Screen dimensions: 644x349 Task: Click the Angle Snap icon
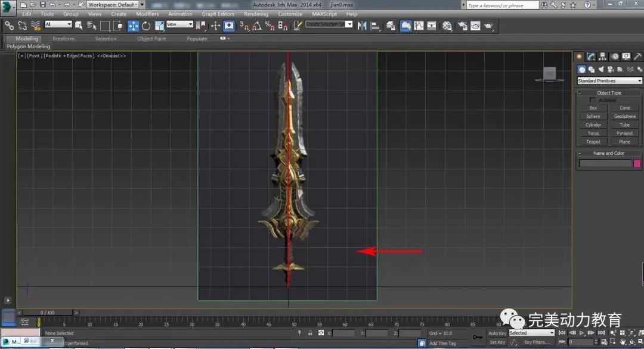[x=256, y=26]
